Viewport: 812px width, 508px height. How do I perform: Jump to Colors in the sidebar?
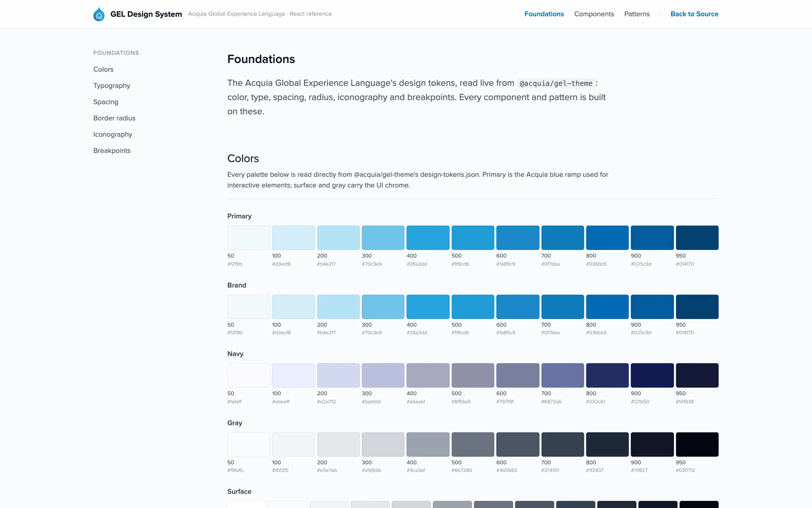click(x=103, y=69)
